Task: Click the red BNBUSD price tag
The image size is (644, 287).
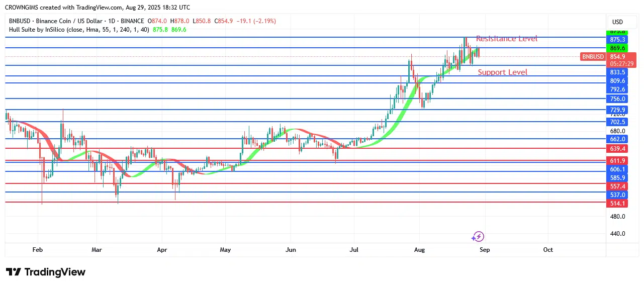Action: pyautogui.click(x=593, y=57)
